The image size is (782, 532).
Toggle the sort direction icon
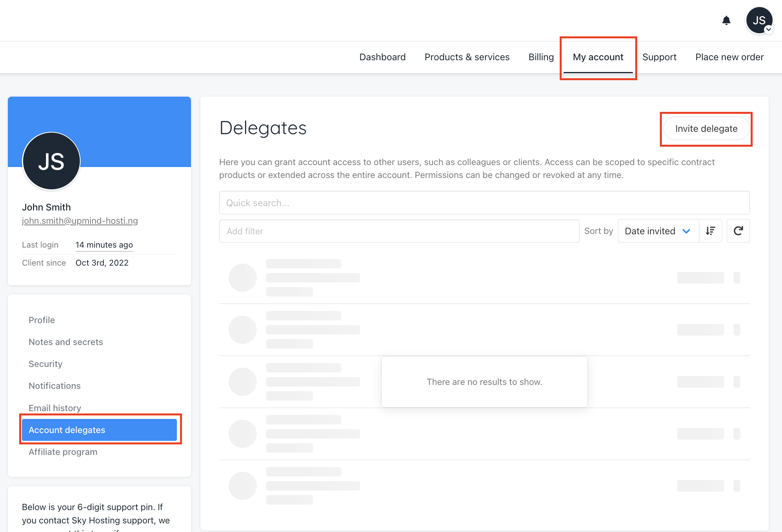coord(710,231)
